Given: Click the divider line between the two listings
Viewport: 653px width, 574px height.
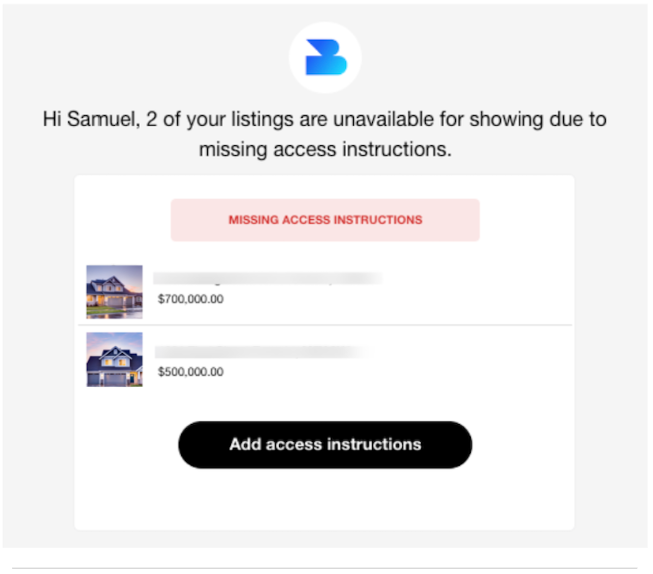Looking at the screenshot, I should tap(325, 325).
